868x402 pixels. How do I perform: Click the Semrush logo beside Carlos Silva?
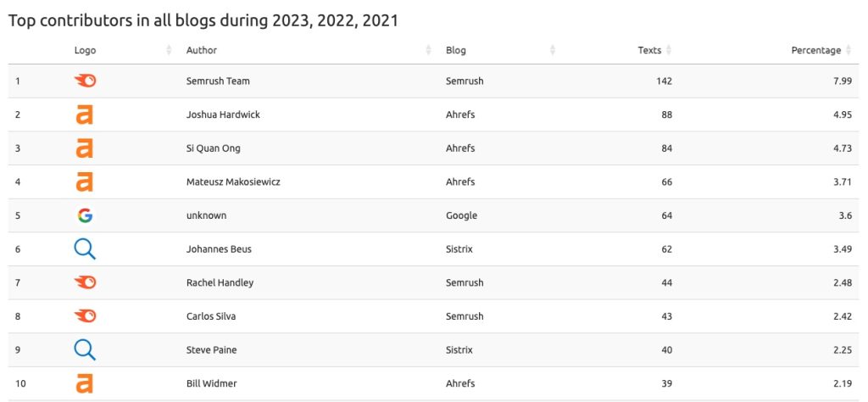(x=85, y=316)
